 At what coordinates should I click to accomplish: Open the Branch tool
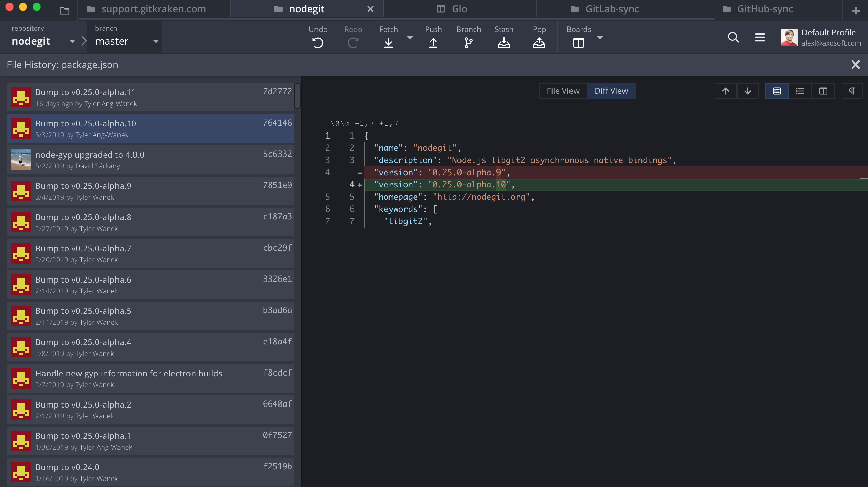pyautogui.click(x=468, y=43)
